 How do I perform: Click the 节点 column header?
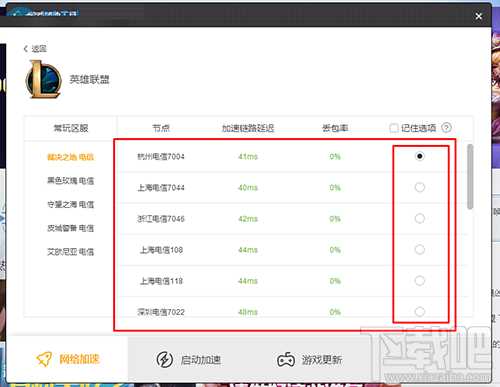161,128
